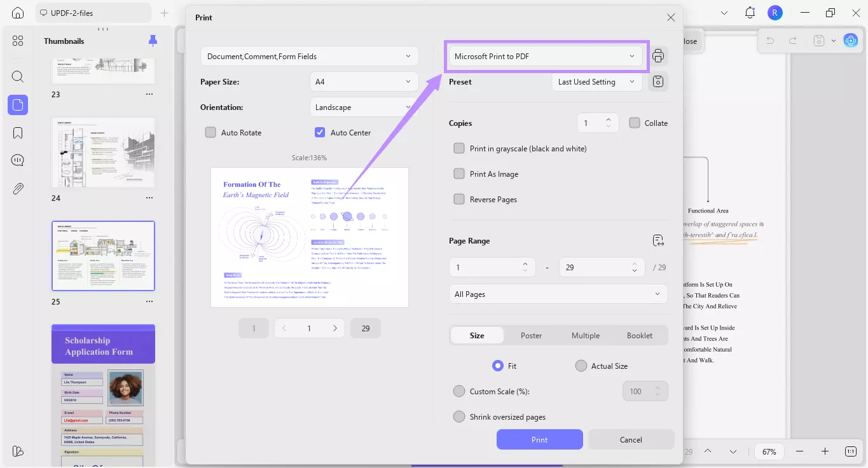
Task: Click the save preset icon
Action: pyautogui.click(x=658, y=82)
